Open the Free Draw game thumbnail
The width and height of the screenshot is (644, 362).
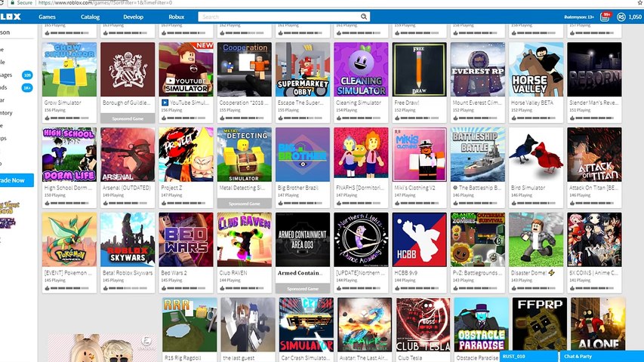coord(419,69)
